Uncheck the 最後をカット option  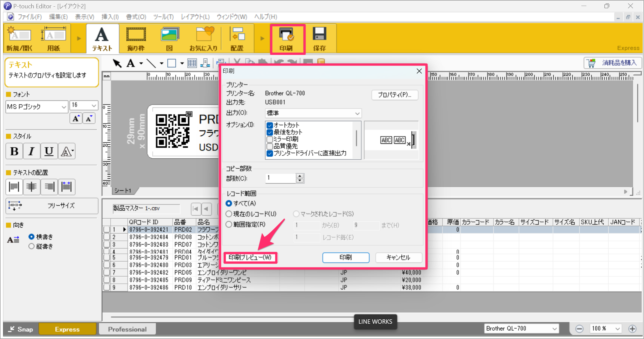270,132
